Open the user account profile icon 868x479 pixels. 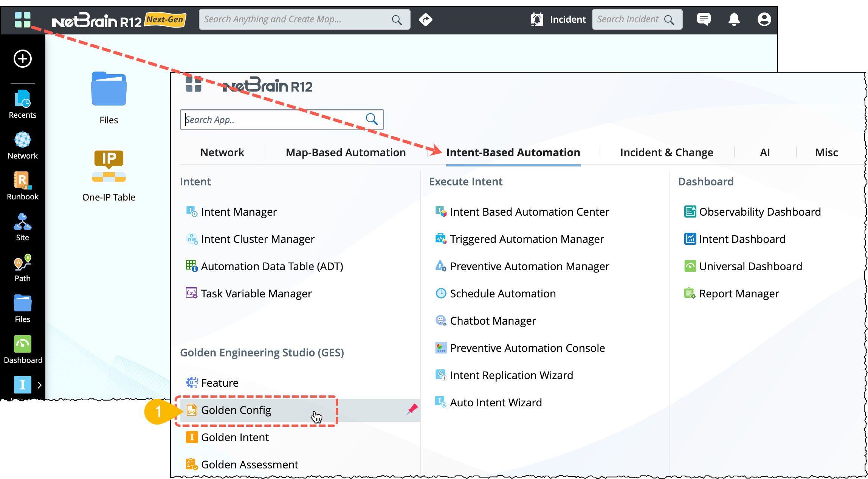764,19
